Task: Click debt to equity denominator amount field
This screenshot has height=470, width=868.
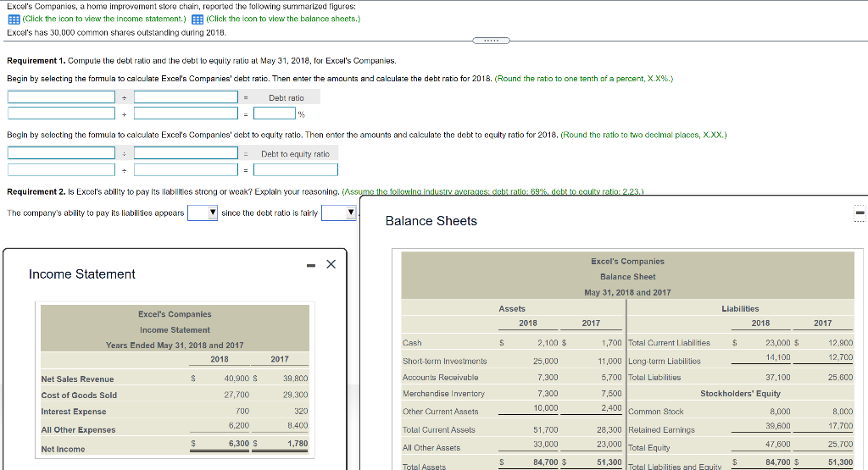Action: [186, 169]
